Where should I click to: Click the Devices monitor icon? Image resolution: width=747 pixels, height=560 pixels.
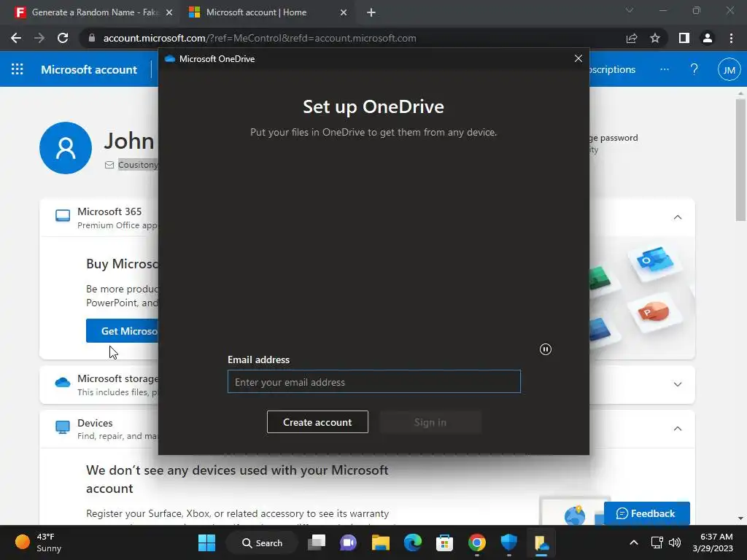(63, 427)
